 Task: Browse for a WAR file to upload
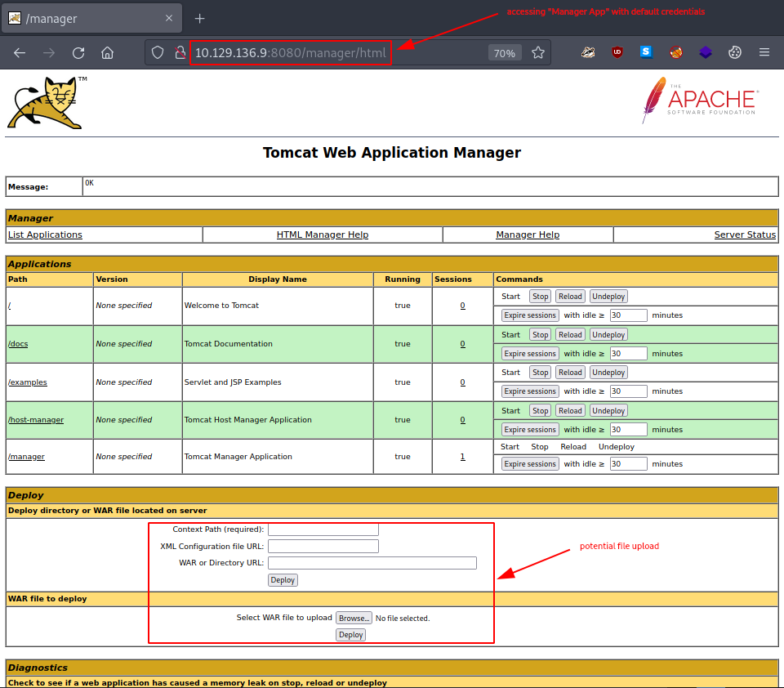coord(354,618)
